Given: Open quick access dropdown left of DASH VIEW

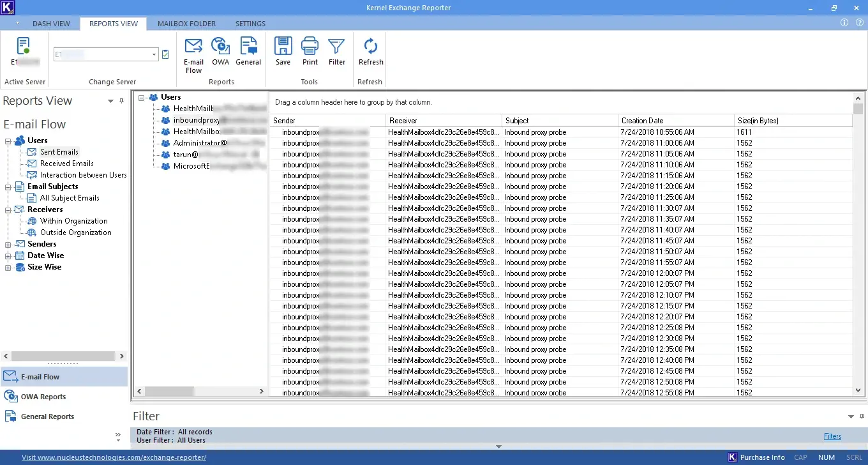Looking at the screenshot, I should [17, 24].
